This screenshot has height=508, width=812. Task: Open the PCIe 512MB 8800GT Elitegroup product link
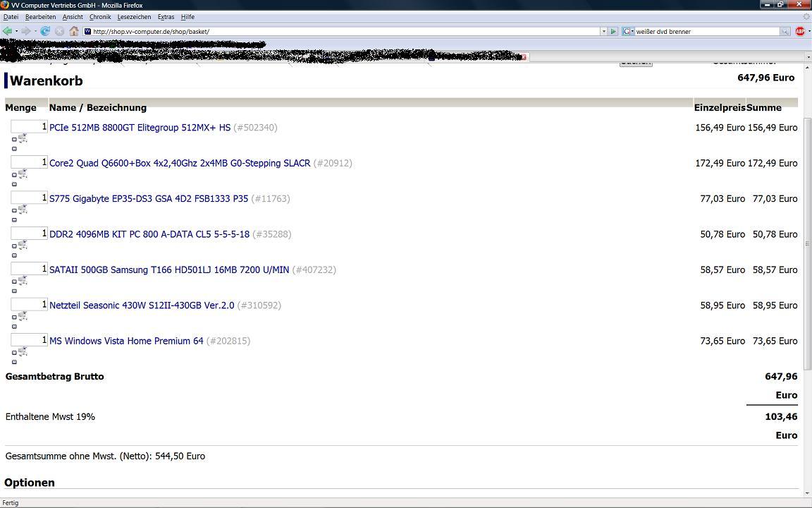point(140,128)
